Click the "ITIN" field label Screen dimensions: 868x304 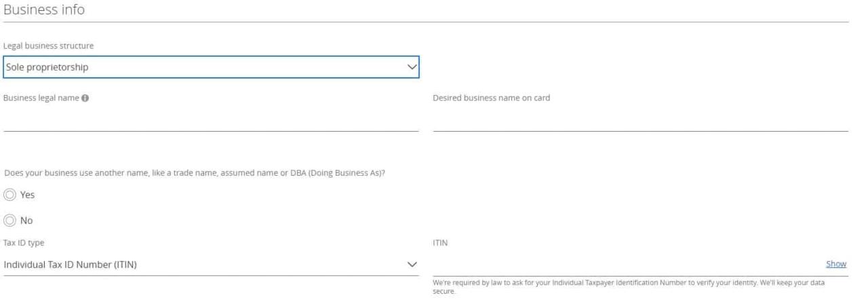[x=439, y=242]
